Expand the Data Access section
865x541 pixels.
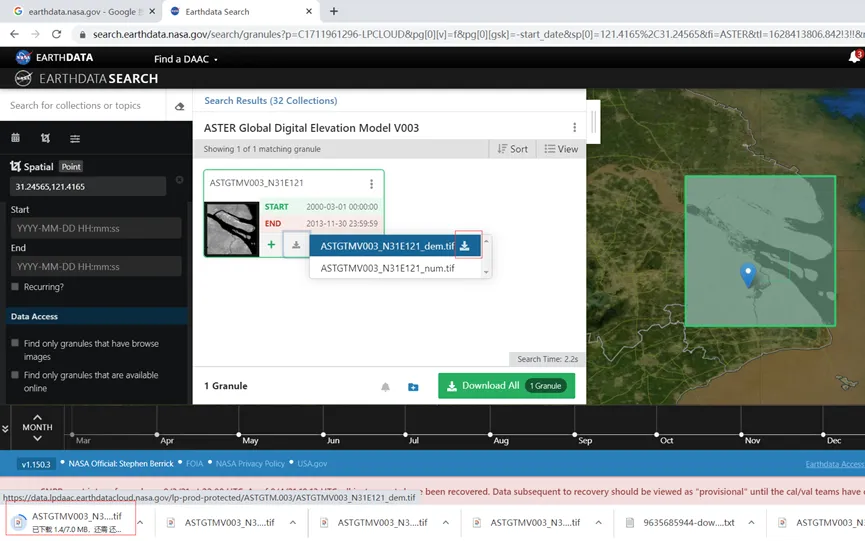(x=96, y=317)
